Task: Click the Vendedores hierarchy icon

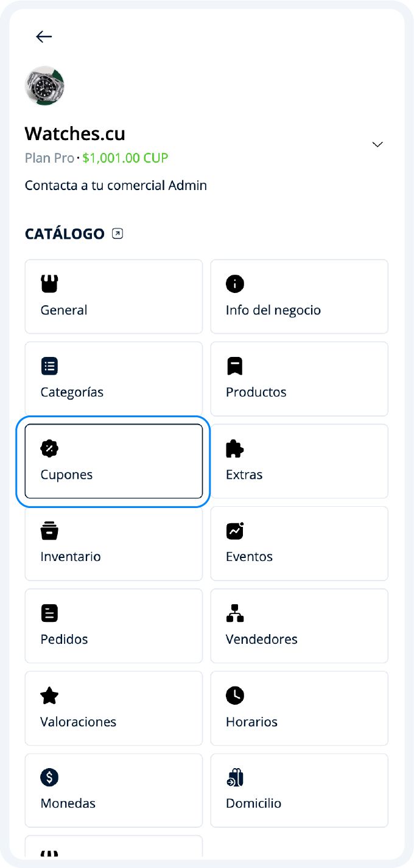Action: point(235,613)
